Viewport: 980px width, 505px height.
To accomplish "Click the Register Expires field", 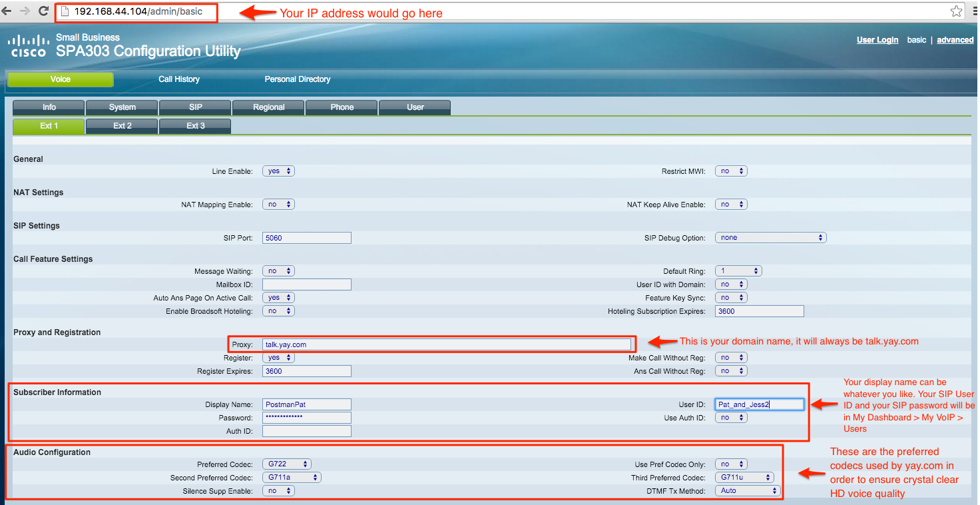I will tap(307, 371).
